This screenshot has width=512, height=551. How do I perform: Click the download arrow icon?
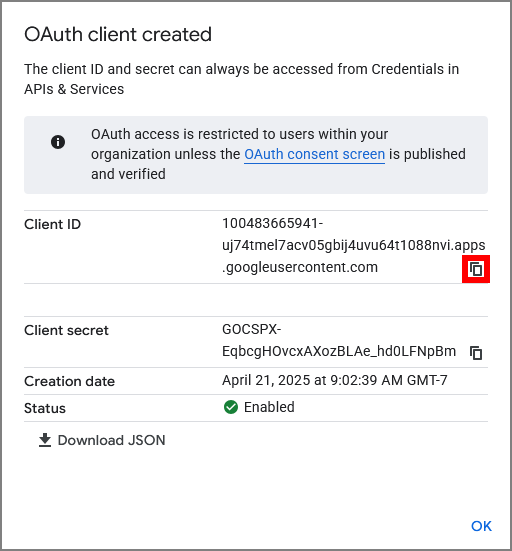(x=45, y=440)
